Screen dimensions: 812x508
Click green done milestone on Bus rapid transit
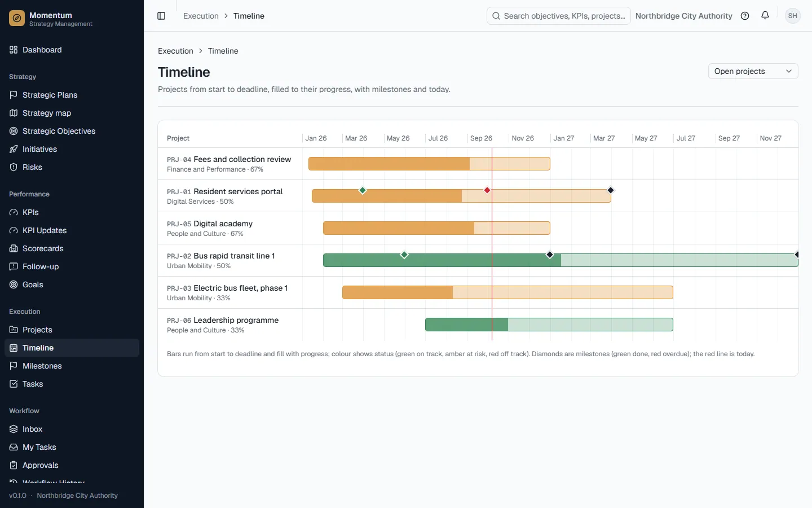(404, 255)
